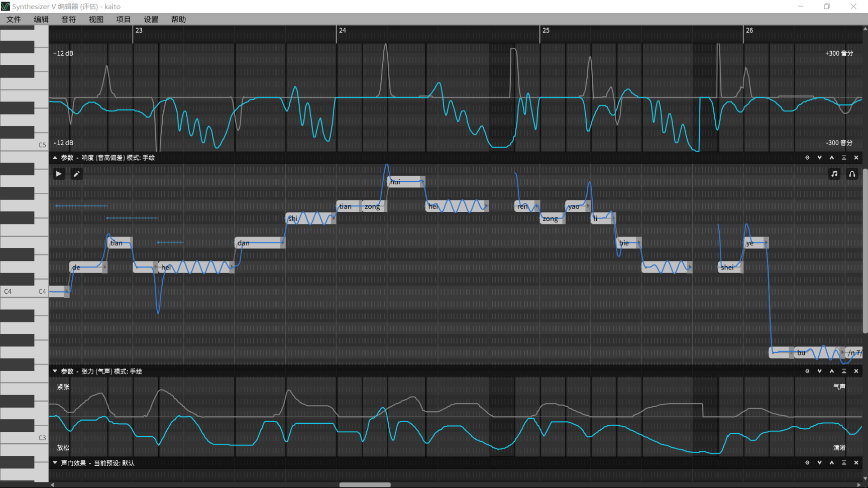Open the 编辑 menu
Viewport: 868px width, 488px height.
click(41, 19)
